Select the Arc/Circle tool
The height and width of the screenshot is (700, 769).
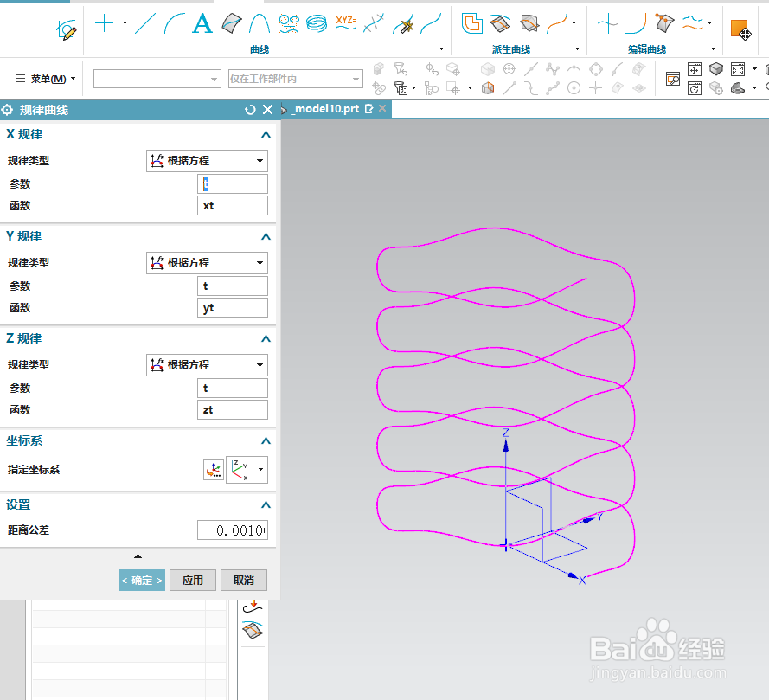tap(174, 23)
